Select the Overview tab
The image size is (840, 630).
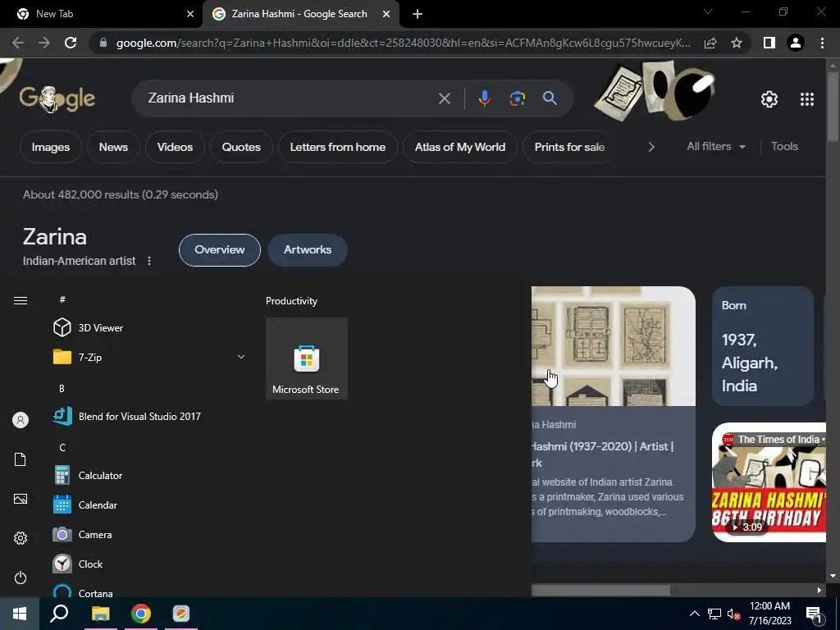220,249
